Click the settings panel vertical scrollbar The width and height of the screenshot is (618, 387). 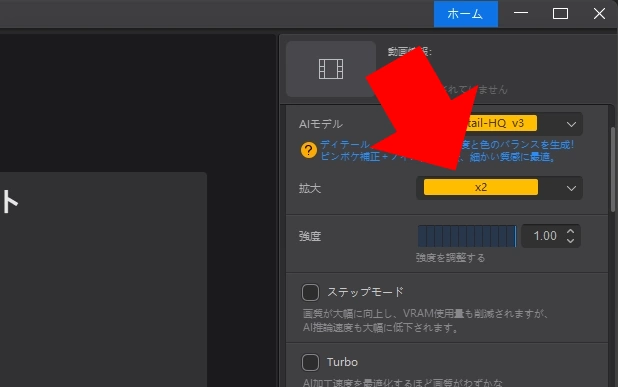(x=613, y=169)
